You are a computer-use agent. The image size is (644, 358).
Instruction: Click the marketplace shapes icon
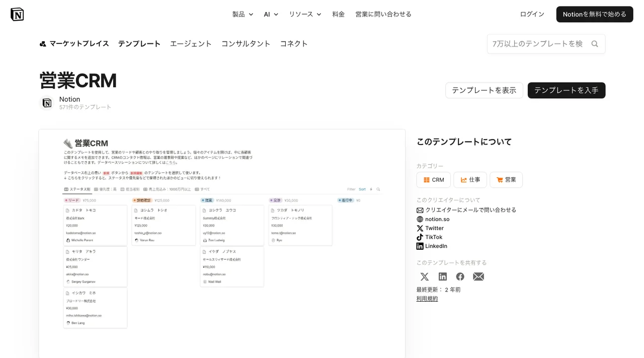(x=43, y=44)
